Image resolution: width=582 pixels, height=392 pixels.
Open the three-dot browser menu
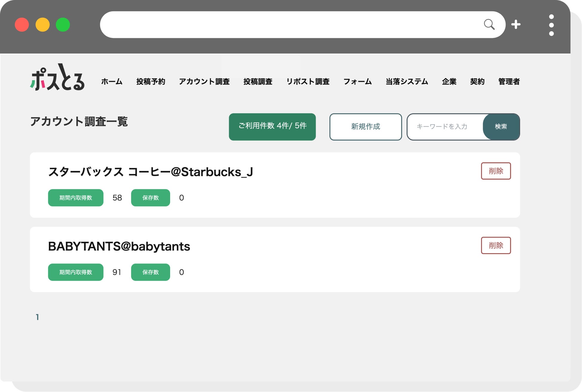click(x=551, y=25)
